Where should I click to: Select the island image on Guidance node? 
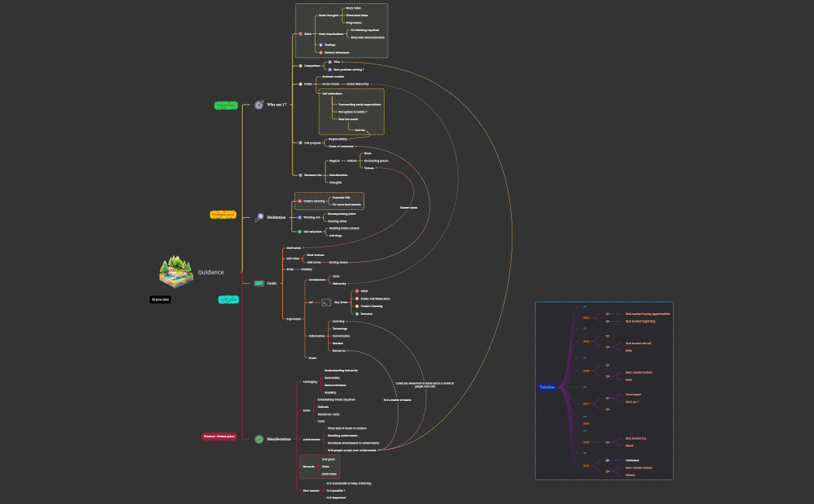[x=175, y=271]
